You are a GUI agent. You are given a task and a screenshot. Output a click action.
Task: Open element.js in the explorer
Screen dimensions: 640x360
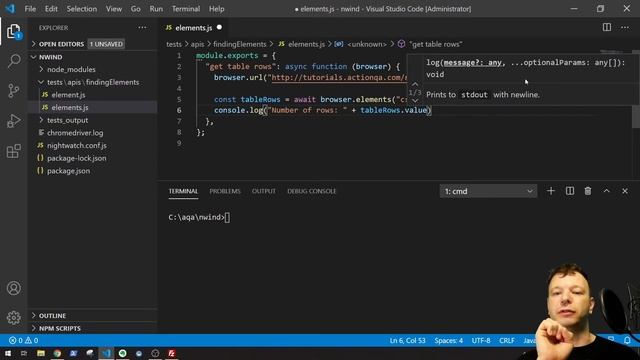92,95
